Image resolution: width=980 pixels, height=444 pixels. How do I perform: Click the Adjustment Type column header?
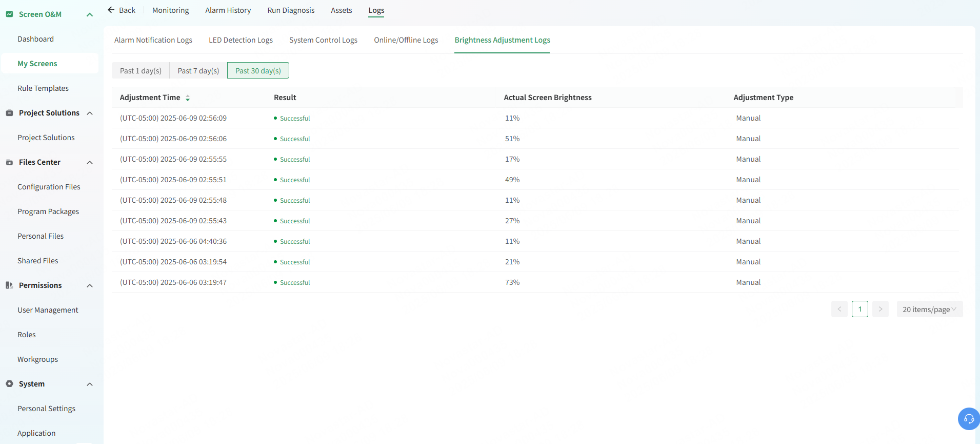point(763,98)
